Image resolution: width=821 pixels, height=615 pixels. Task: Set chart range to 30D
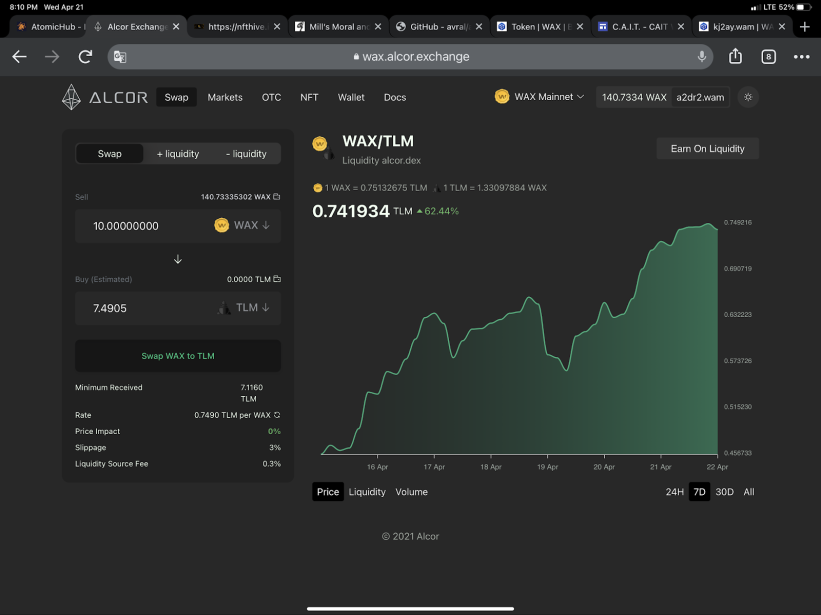click(x=725, y=492)
